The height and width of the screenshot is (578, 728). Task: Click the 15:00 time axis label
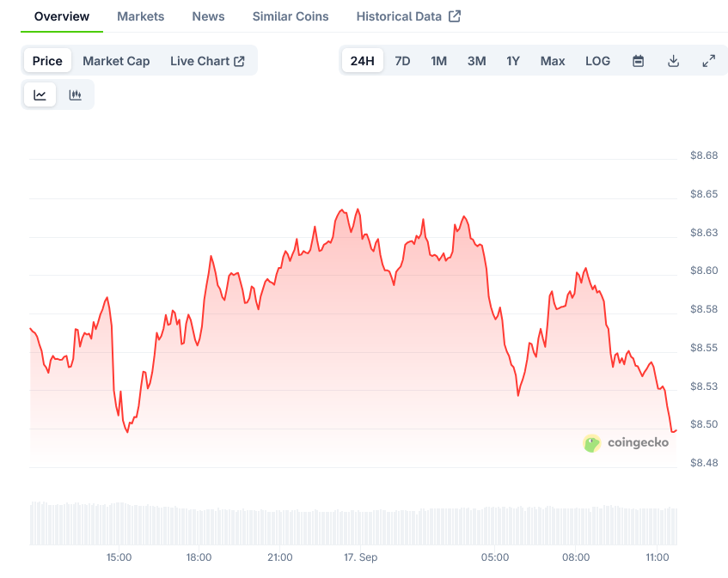pyautogui.click(x=119, y=557)
